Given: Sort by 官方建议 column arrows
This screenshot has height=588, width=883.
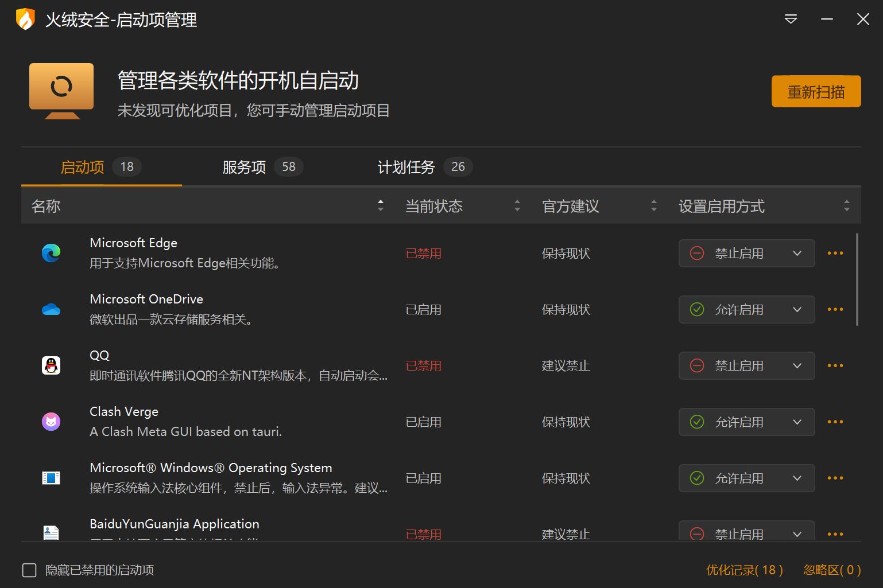Looking at the screenshot, I should [654, 205].
